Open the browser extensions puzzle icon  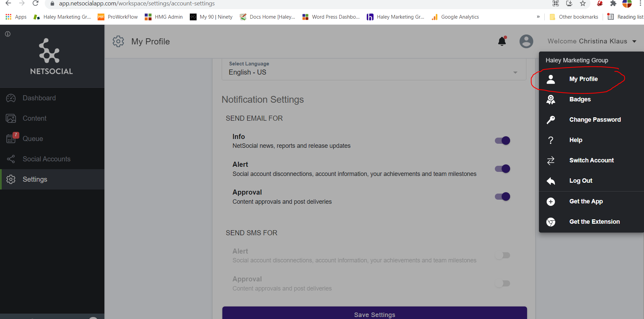613,3
